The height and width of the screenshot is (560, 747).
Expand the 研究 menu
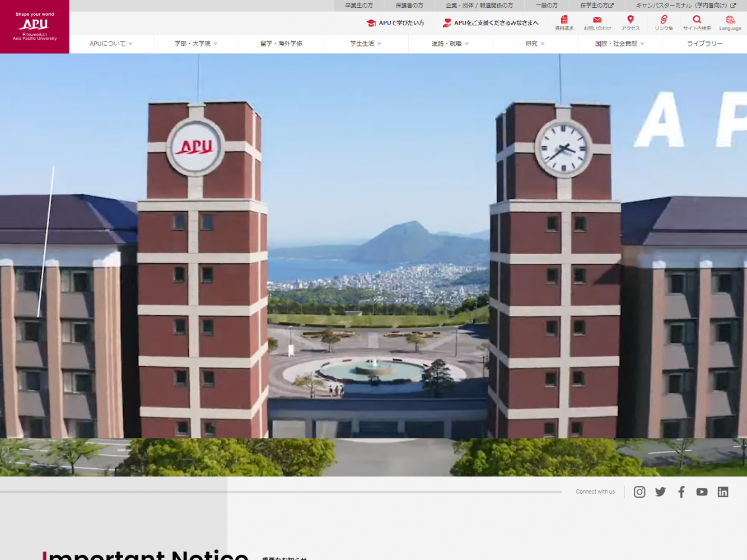pos(535,44)
